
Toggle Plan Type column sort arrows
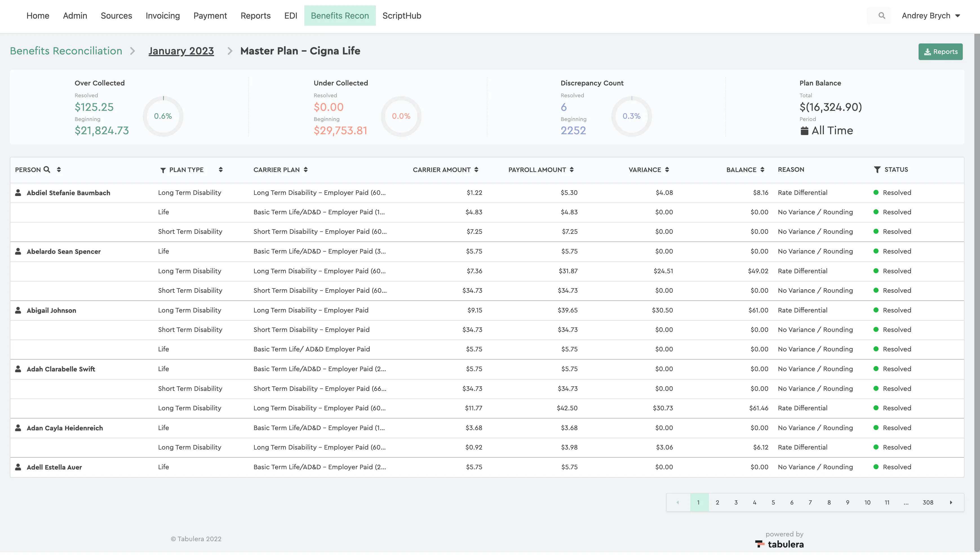tap(220, 169)
